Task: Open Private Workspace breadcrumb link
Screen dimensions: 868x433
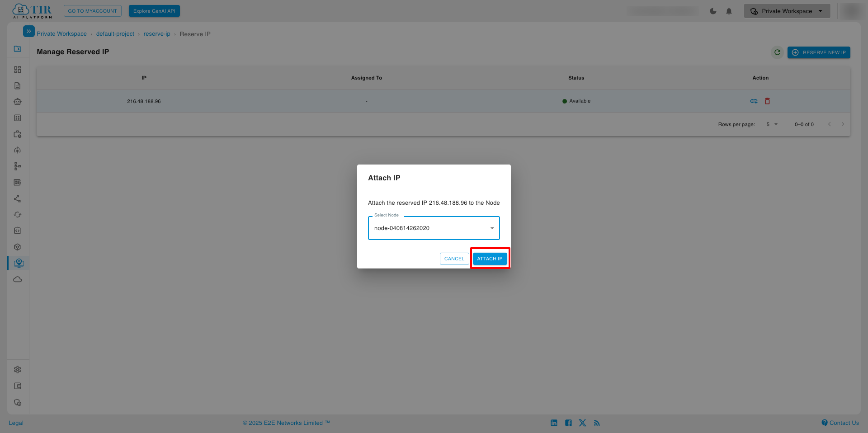Action: tap(61, 34)
